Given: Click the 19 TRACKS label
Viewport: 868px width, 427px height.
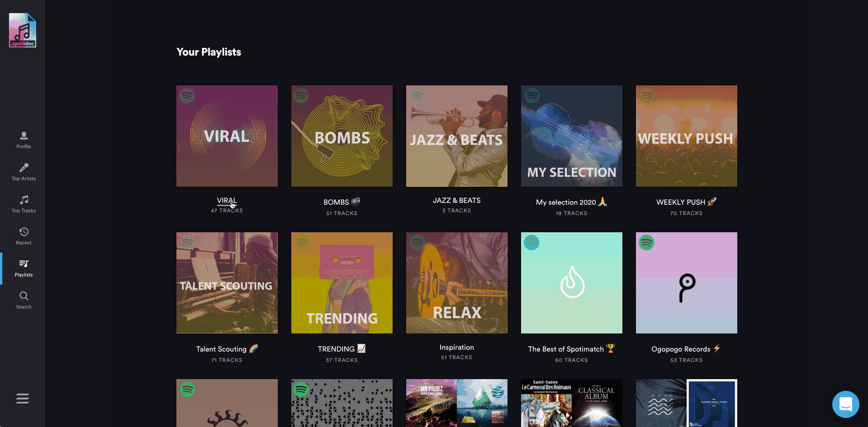Looking at the screenshot, I should point(572,213).
